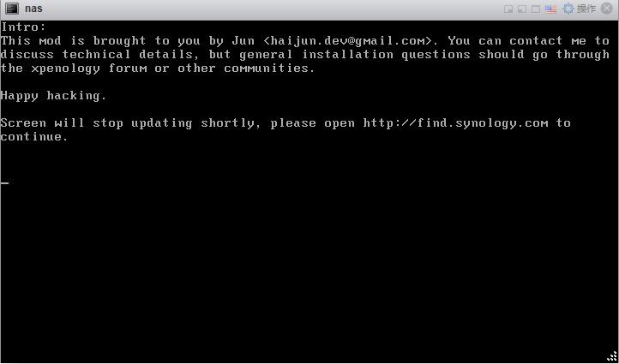The image size is (619, 364).
Task: Click the blinking console cursor
Action: point(5,182)
